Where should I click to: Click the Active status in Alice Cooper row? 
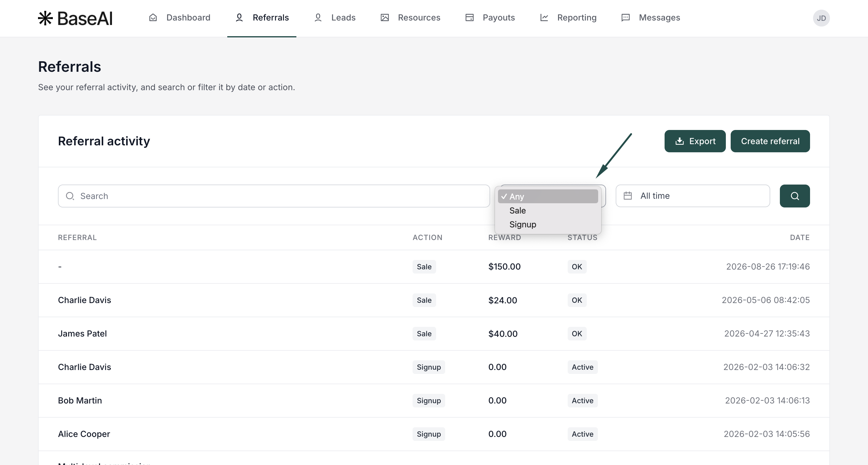click(582, 434)
